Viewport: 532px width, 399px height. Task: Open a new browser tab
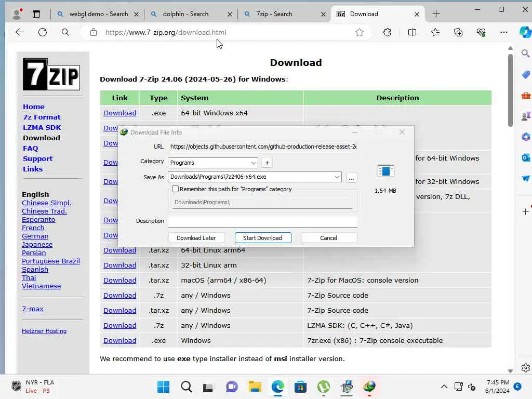click(x=436, y=14)
